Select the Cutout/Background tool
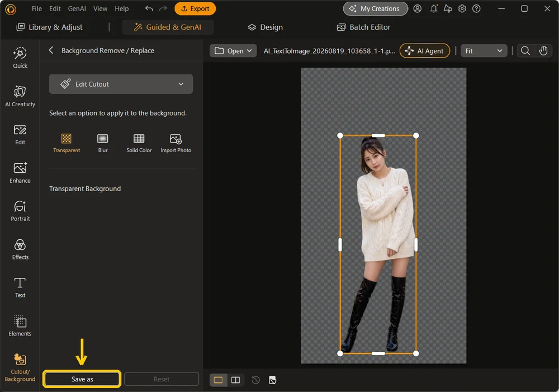This screenshot has height=392, width=559. click(x=20, y=368)
